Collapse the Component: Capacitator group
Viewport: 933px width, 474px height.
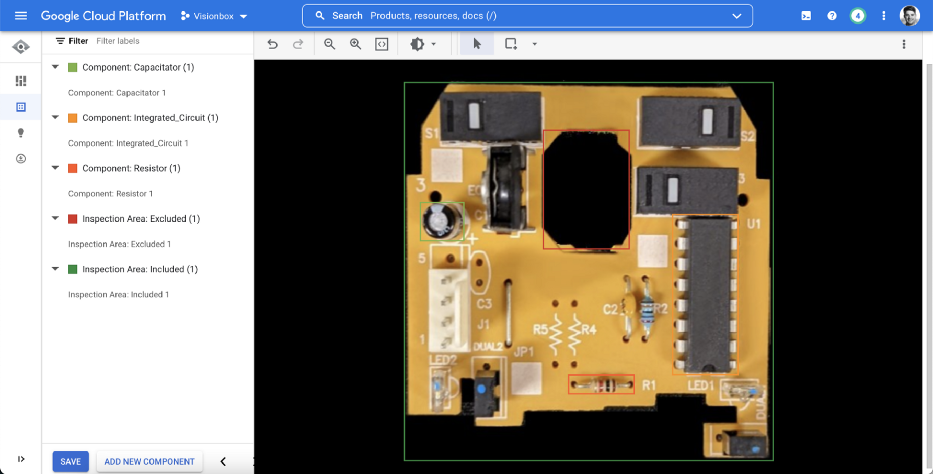click(55, 67)
